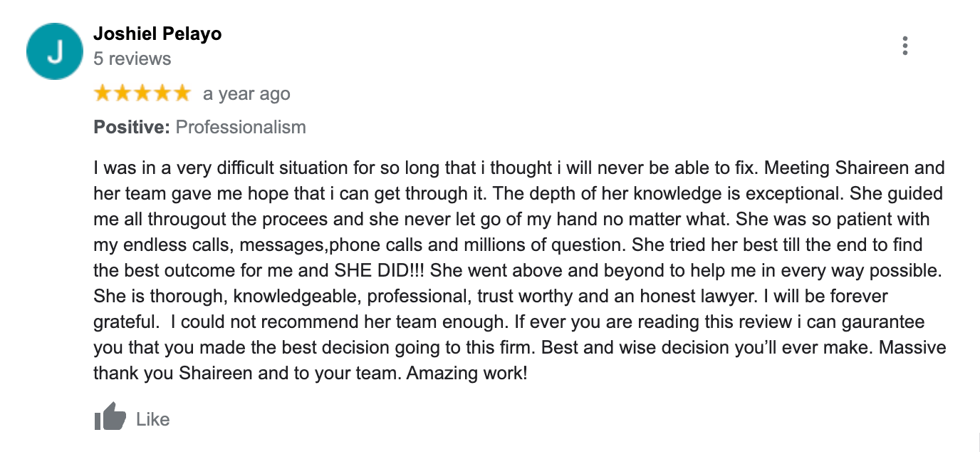Click the first gold rating star
Viewport: 980px width, 452px height.
click(x=103, y=93)
